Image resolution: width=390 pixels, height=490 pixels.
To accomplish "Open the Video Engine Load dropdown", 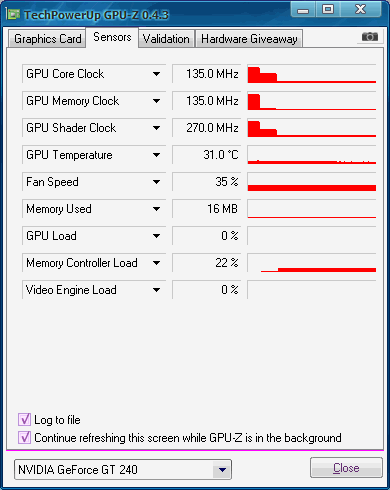I will (x=156, y=290).
